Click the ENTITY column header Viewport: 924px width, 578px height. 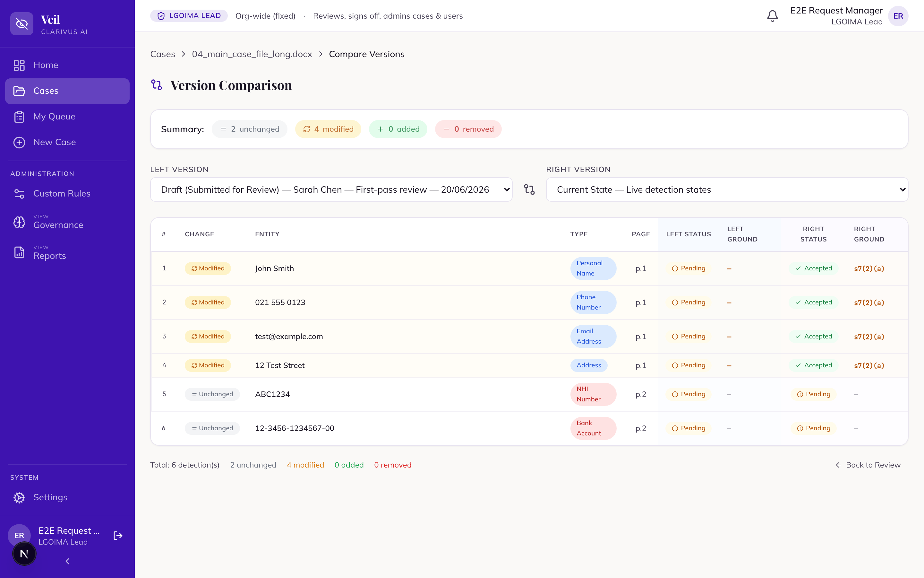[x=267, y=234]
